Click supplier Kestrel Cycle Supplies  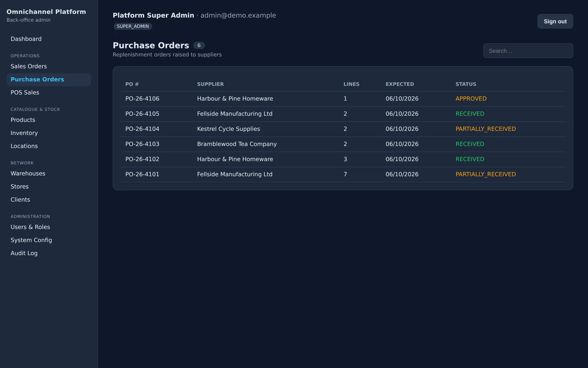coord(228,129)
